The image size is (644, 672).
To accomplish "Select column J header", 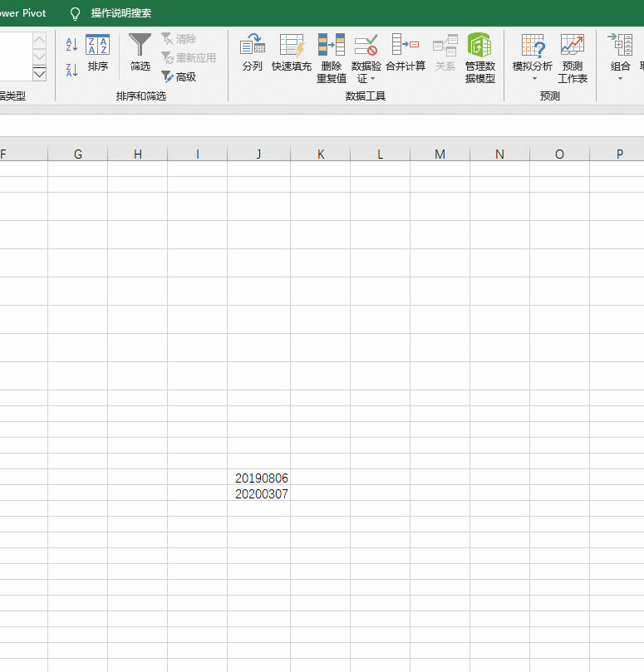I will click(x=258, y=154).
